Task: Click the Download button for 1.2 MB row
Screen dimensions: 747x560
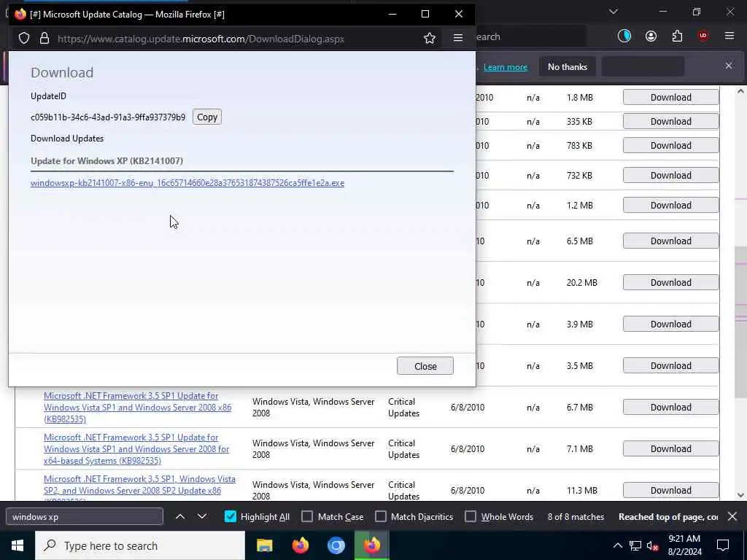Action: point(671,205)
